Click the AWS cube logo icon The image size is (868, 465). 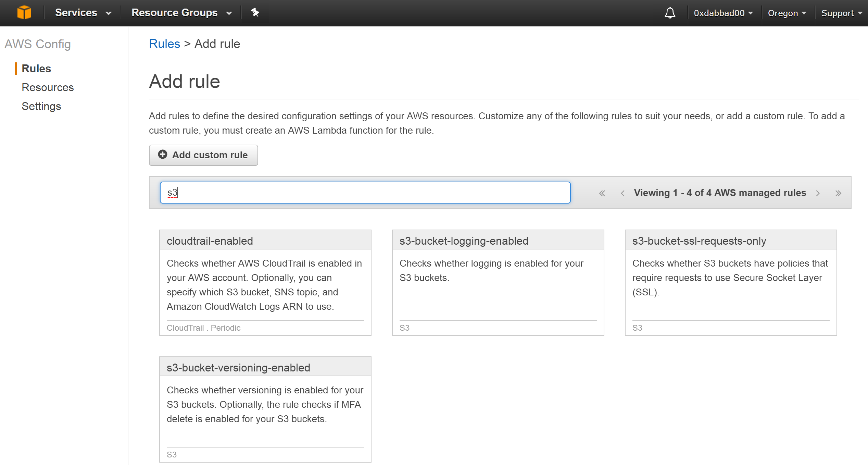[24, 13]
